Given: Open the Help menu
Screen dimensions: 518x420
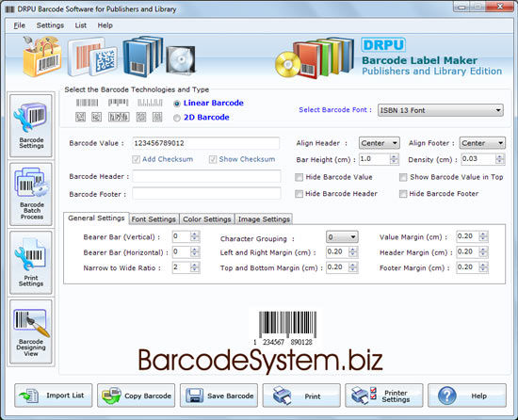Looking at the screenshot, I should pyautogui.click(x=105, y=25).
